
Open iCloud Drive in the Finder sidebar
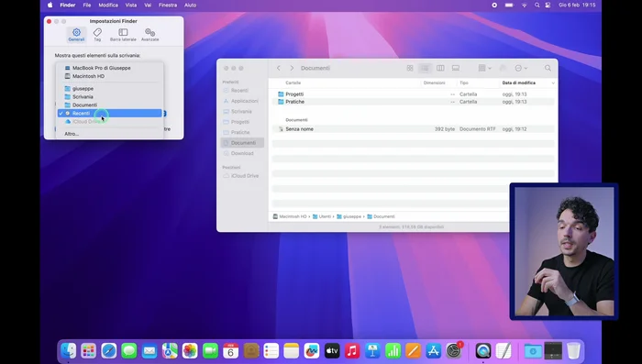point(242,176)
